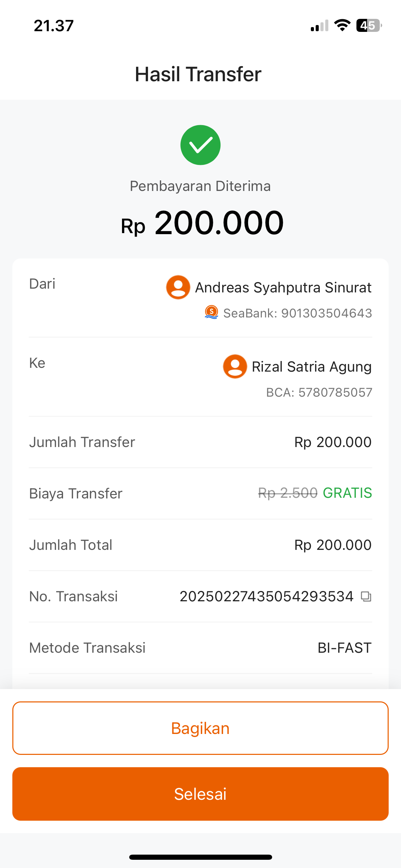The image size is (401, 868).
Task: Tap the status bar clock showing 21.37
Action: click(54, 26)
